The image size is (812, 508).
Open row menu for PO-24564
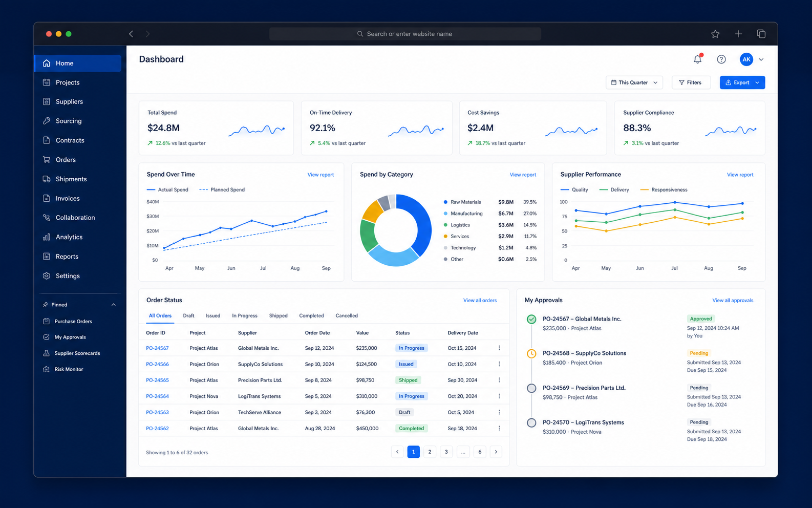(x=499, y=396)
